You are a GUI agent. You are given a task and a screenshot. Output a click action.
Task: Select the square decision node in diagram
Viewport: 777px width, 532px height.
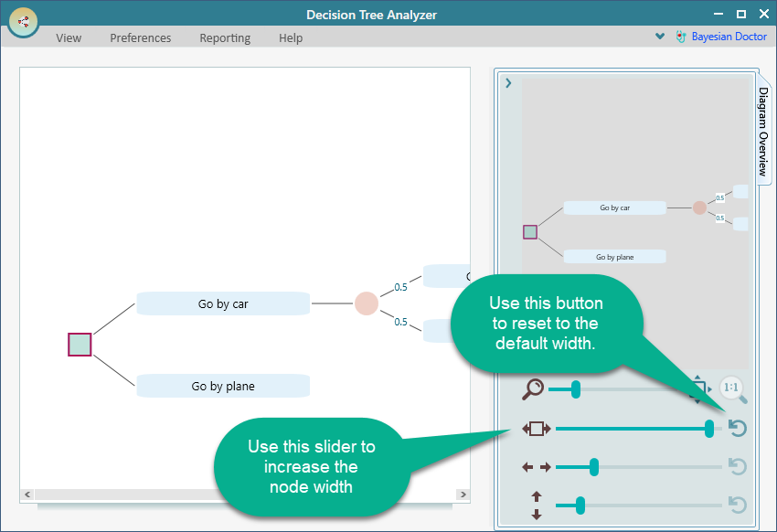point(80,345)
